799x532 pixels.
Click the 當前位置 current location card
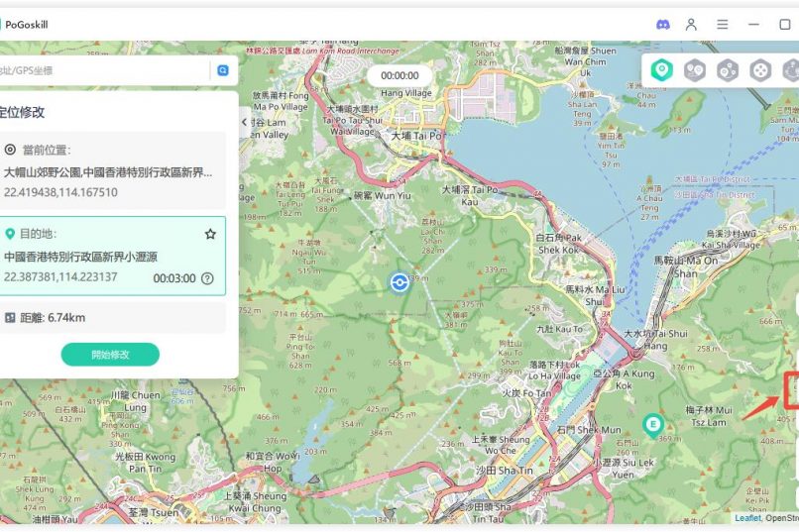pyautogui.click(x=109, y=171)
